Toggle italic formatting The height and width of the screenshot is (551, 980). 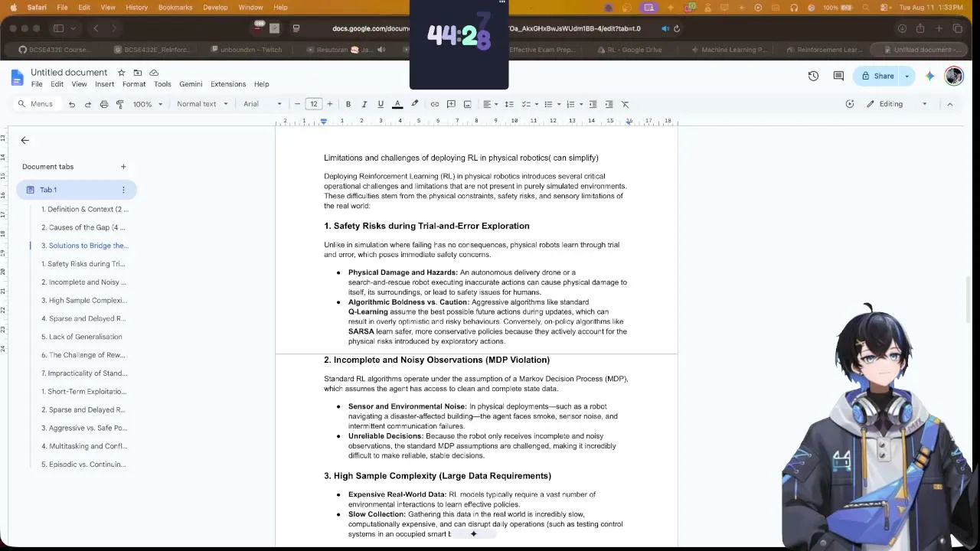pyautogui.click(x=364, y=104)
